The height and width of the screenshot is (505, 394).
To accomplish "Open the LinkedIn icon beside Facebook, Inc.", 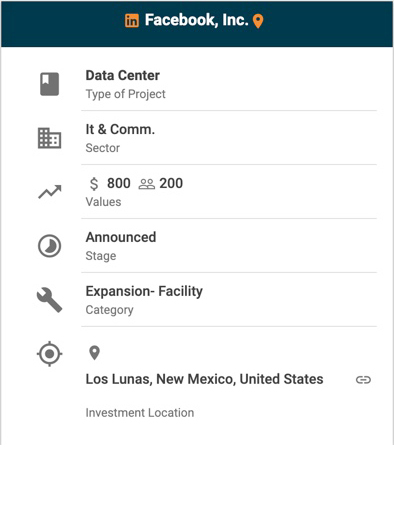I will [132, 21].
